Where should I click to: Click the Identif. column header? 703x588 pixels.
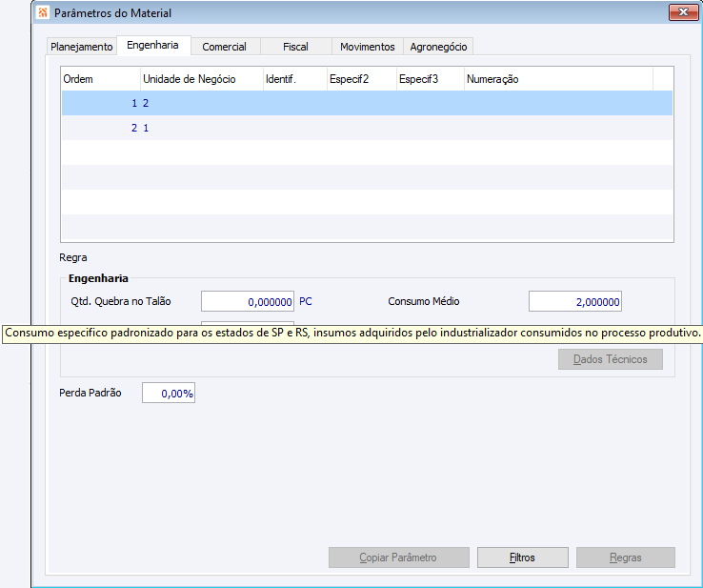pos(295,79)
